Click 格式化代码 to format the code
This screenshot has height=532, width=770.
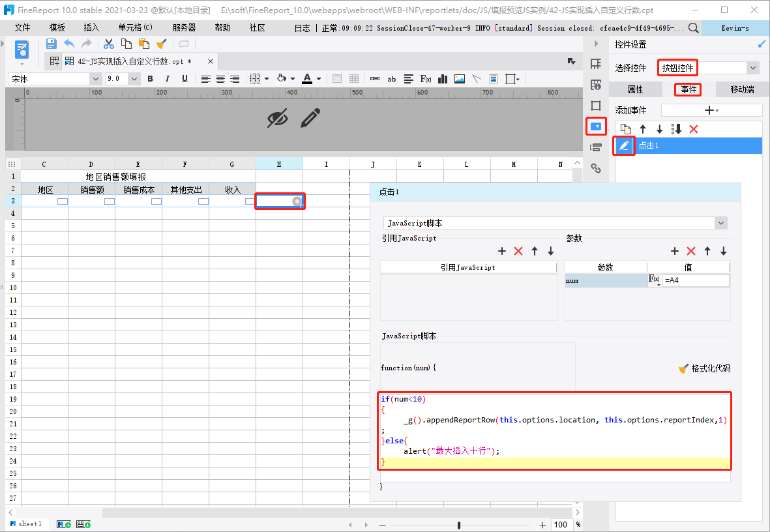(704, 368)
